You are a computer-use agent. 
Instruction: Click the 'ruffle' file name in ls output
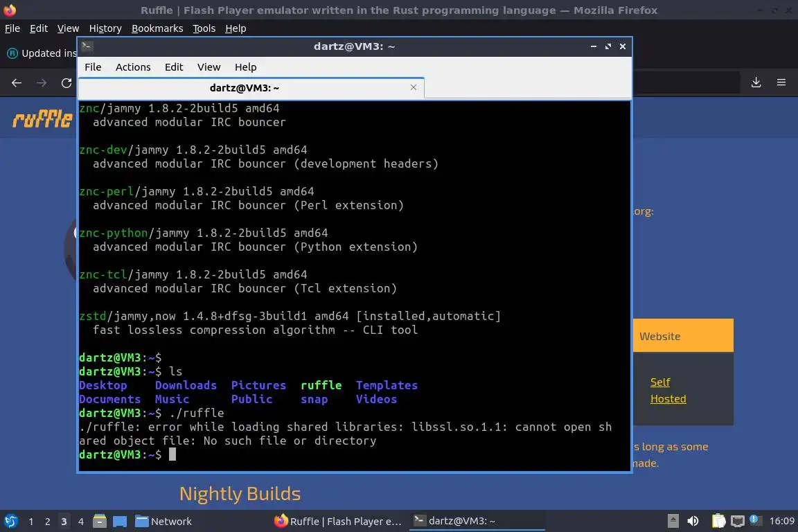pos(321,385)
